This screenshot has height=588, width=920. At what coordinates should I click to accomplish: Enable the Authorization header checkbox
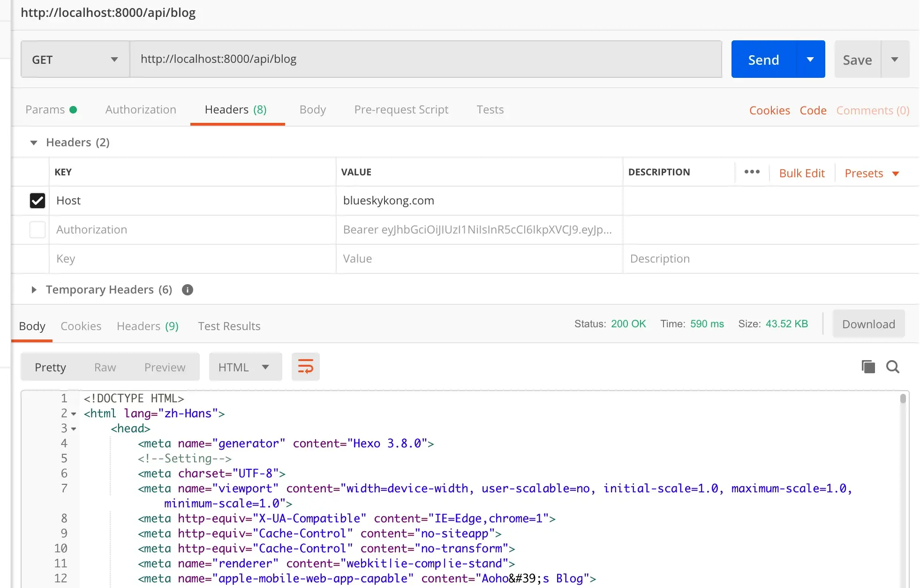point(38,230)
